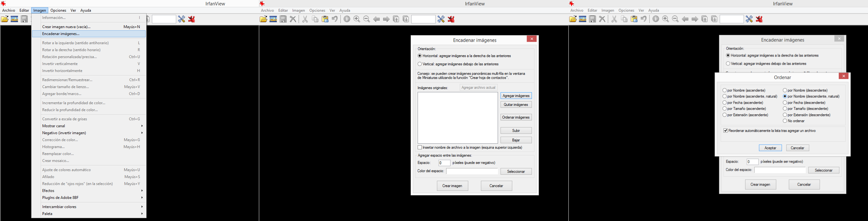This screenshot has width=868, height=221.
Task: Click the open file icon in the right window
Action: pos(573,19)
